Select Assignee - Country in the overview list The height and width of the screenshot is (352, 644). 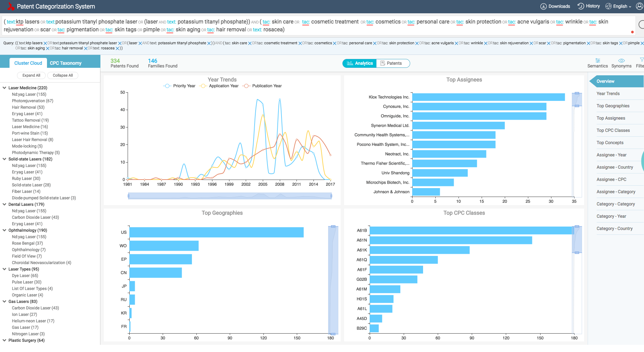pyautogui.click(x=614, y=167)
